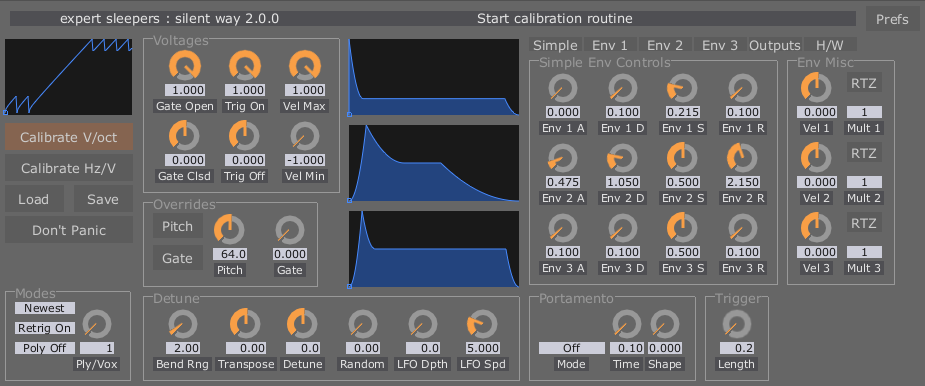Screen dimensions: 925x386
Task: Click the Portamento Time knob
Action: [x=626, y=324]
